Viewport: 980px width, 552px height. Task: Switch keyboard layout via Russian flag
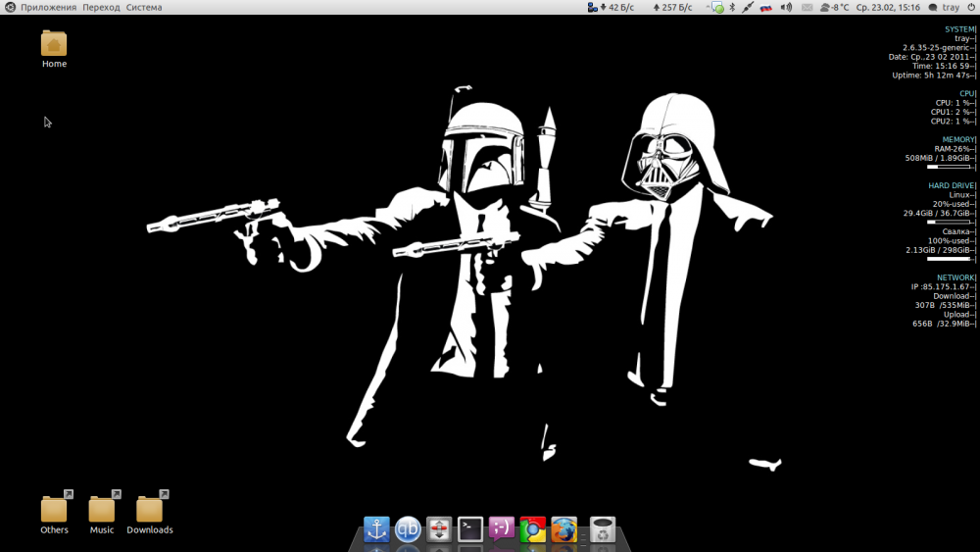click(766, 8)
